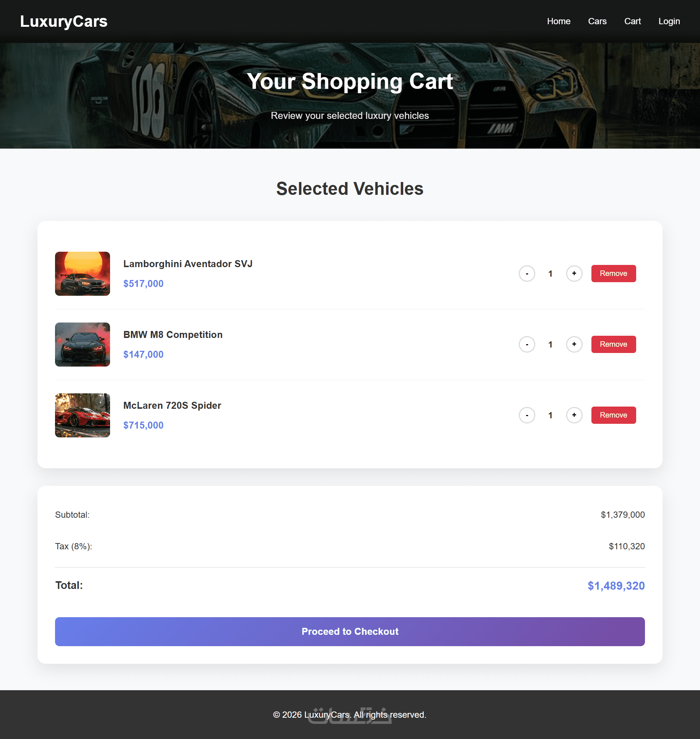This screenshot has height=739, width=700.
Task: Open the Cart nav link
Action: pyautogui.click(x=632, y=21)
